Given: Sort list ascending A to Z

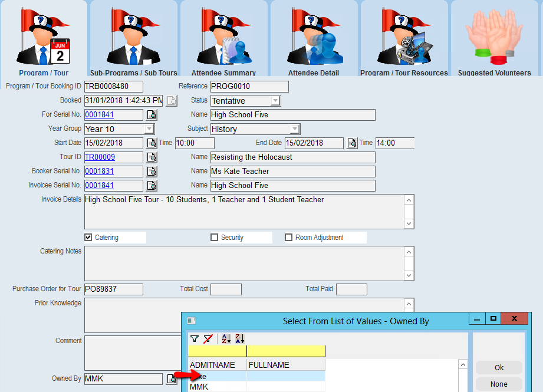Looking at the screenshot, I should [x=226, y=339].
